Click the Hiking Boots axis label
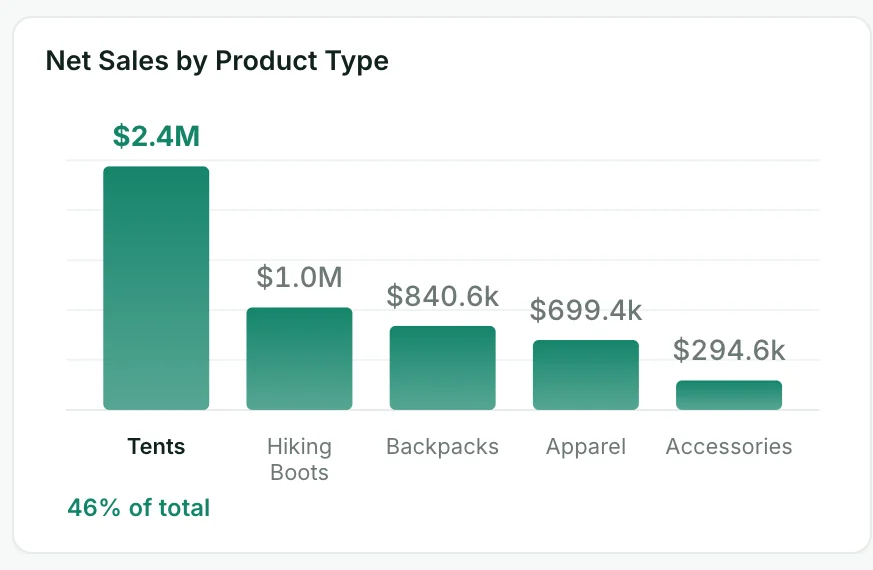 [300, 459]
